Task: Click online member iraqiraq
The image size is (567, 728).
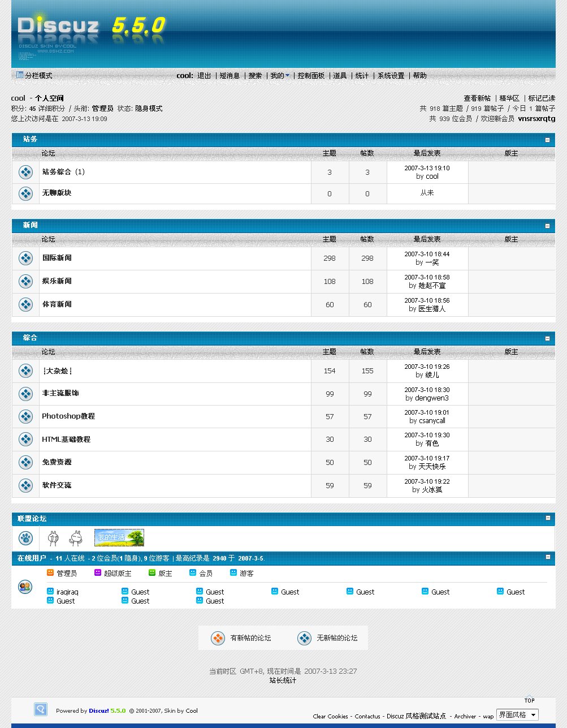Action: point(67,592)
